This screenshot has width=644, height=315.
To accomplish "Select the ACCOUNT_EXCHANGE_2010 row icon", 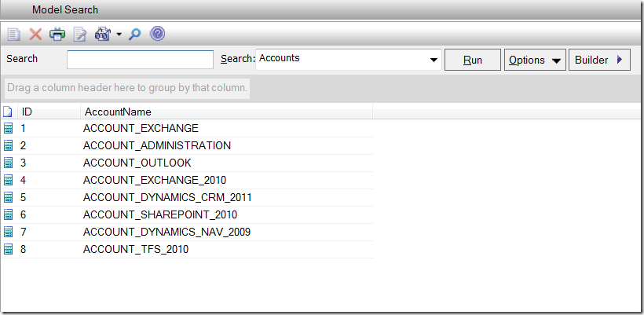I will tap(8, 180).
